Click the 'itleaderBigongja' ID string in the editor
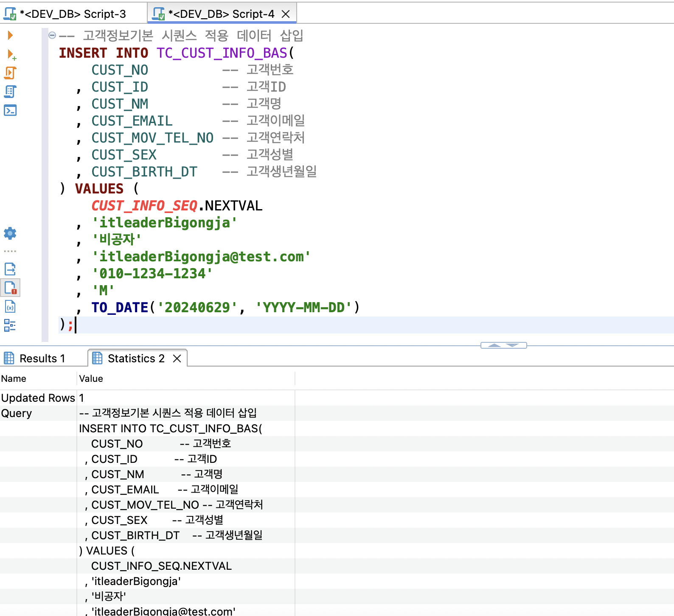 click(x=165, y=223)
